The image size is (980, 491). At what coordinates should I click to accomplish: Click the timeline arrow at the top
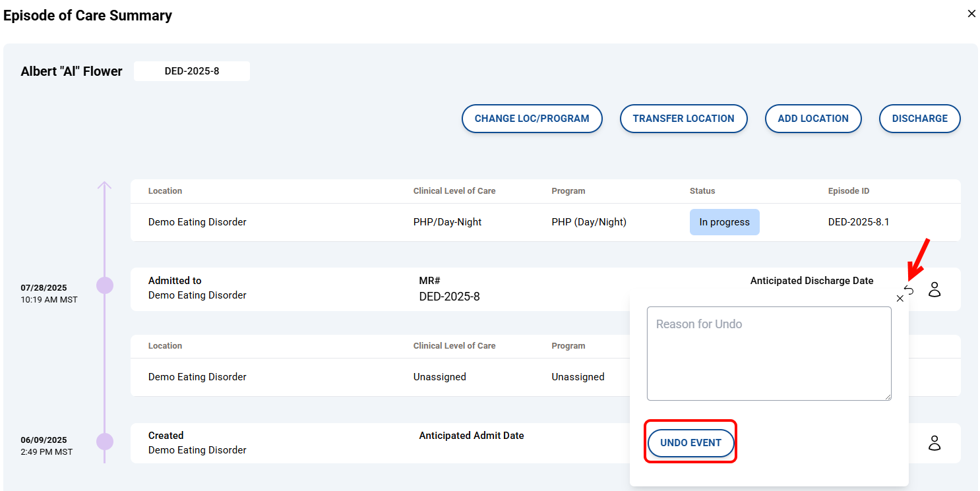(105, 186)
